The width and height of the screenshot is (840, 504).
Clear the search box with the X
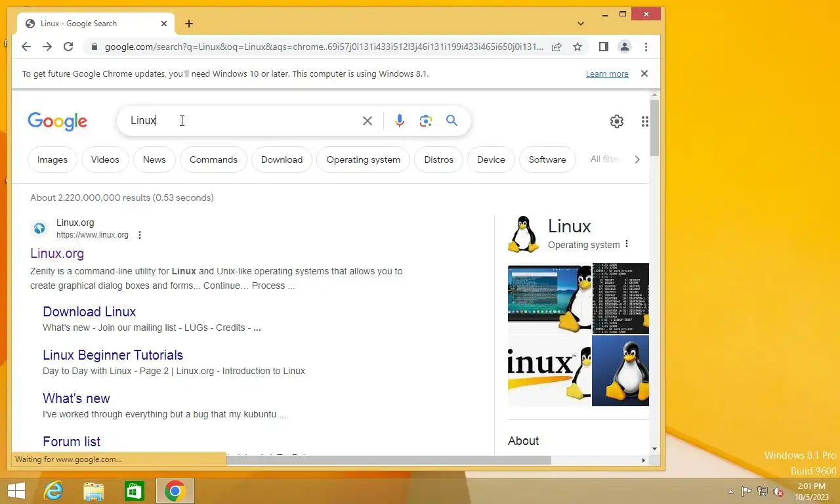click(x=367, y=121)
